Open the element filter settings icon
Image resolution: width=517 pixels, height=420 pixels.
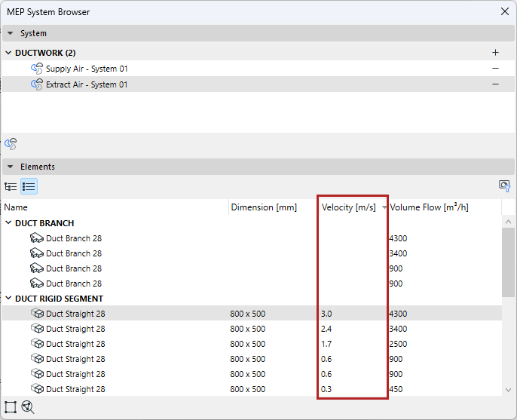504,186
